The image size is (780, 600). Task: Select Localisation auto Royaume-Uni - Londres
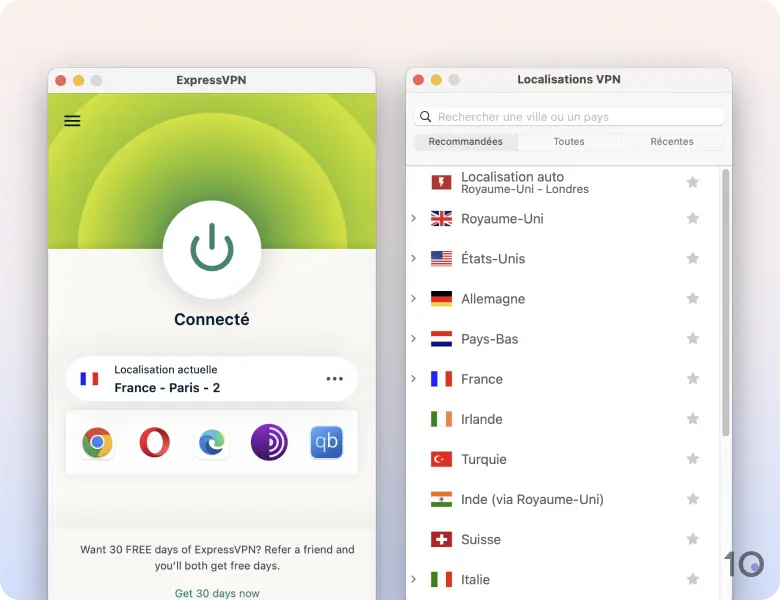tap(563, 183)
